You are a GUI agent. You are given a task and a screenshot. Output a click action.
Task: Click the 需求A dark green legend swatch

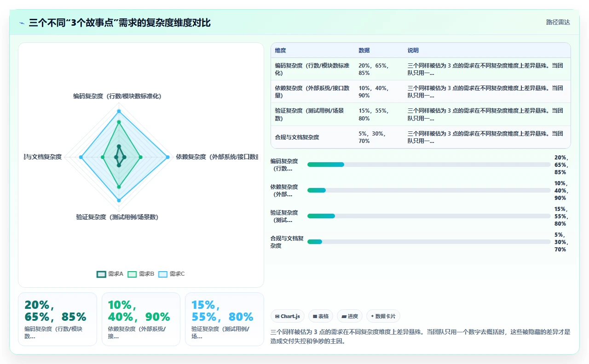point(101,274)
